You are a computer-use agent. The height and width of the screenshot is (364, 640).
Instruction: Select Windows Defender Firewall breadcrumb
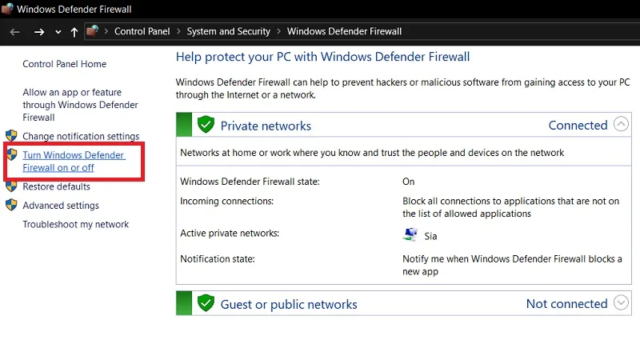coord(344,31)
